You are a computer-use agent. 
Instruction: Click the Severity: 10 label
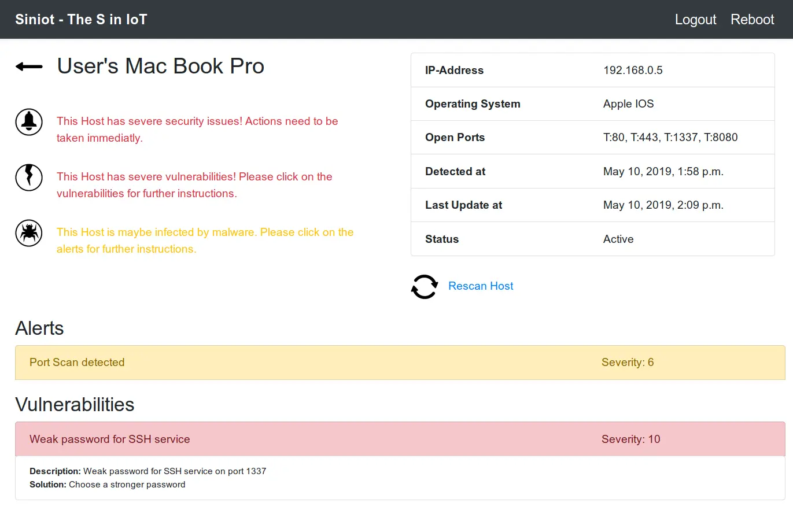pyautogui.click(x=630, y=439)
